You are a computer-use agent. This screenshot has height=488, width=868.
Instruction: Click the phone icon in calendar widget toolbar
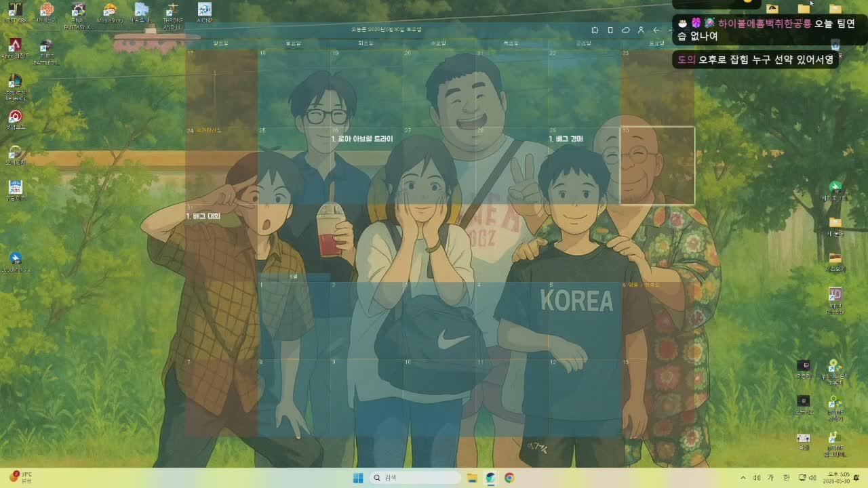pyautogui.click(x=610, y=30)
